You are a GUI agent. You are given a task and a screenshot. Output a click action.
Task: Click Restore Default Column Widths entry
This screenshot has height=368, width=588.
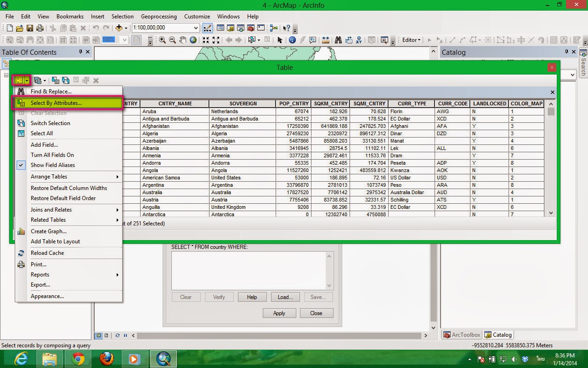point(69,188)
